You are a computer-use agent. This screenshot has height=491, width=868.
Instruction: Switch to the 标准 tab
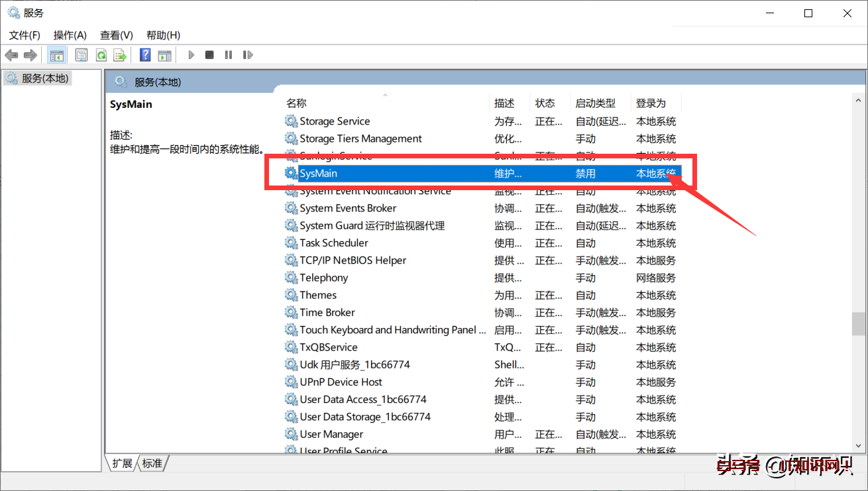(151, 463)
